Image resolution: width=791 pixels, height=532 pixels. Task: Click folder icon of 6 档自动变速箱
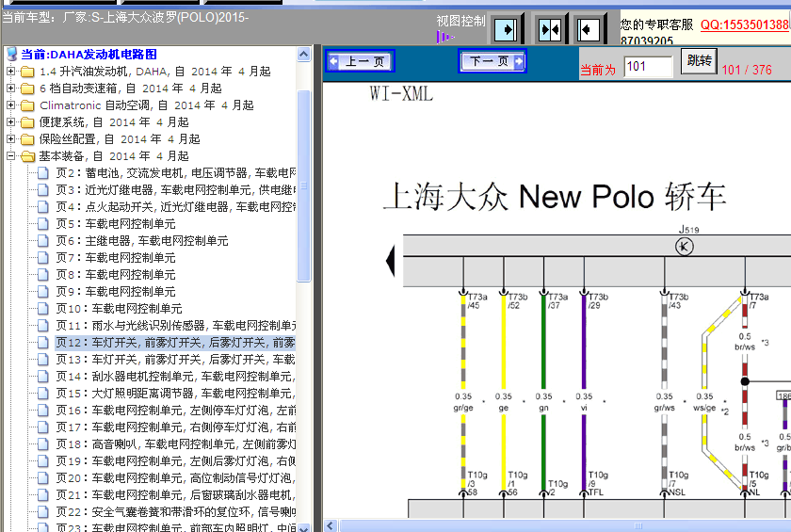coord(26,89)
